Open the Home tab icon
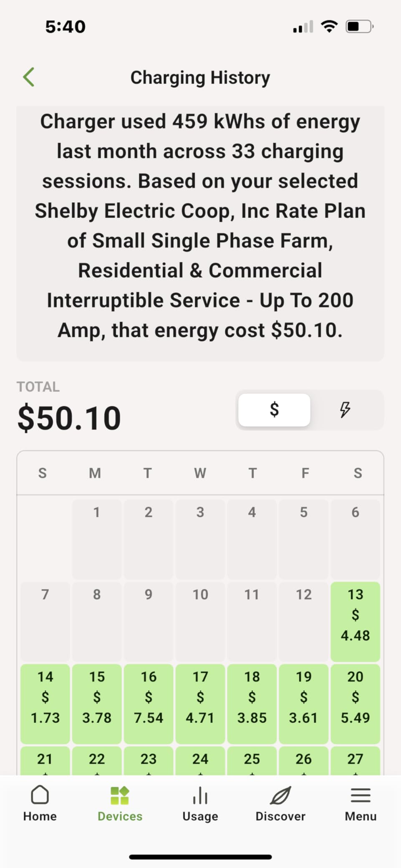The image size is (401, 868). [40, 795]
